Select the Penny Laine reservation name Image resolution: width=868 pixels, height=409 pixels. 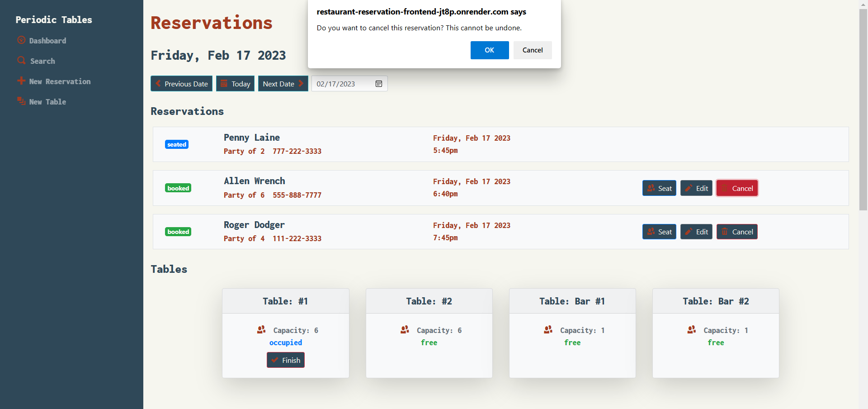pos(252,138)
